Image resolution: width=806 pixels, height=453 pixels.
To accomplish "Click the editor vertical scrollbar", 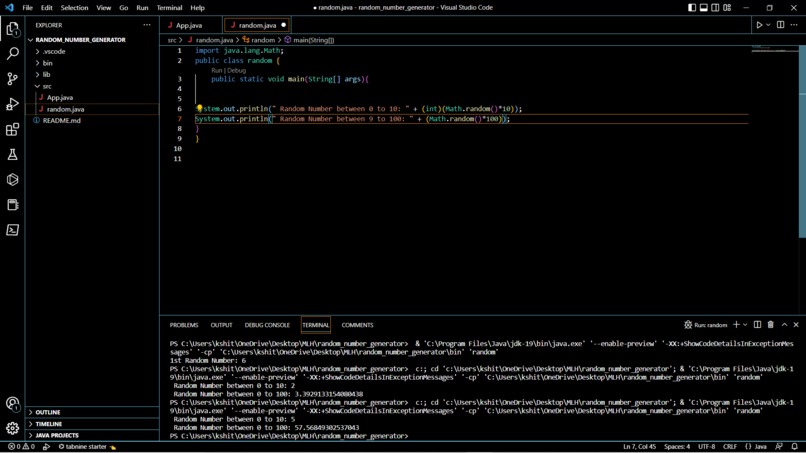I will [802, 141].
